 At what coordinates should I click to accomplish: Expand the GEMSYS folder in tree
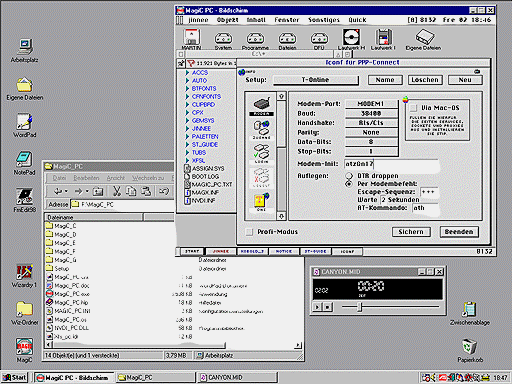pos(187,121)
